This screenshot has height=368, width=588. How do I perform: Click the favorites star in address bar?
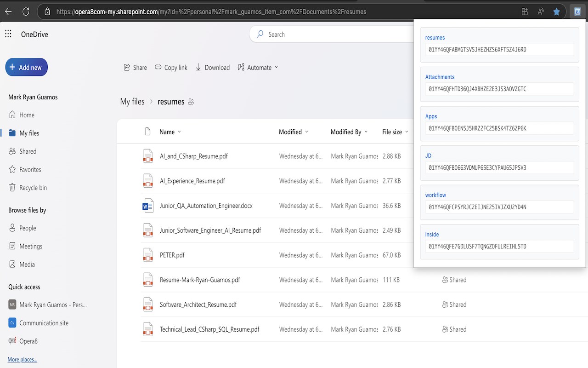tap(556, 12)
